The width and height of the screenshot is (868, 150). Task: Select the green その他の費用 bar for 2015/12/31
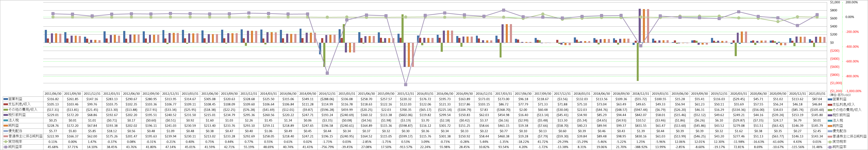tap(403, 28)
